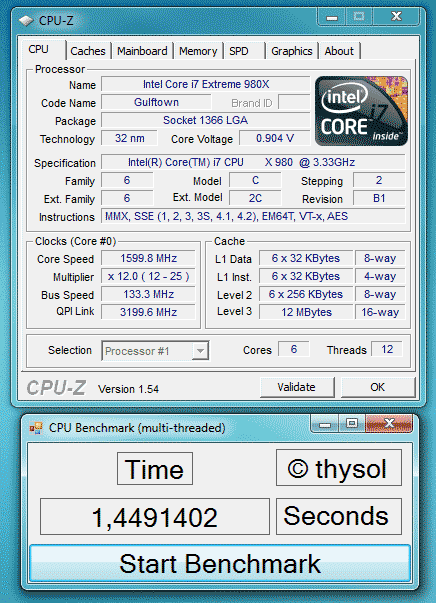Click the Revision value B1
The height and width of the screenshot is (603, 436).
click(x=379, y=198)
